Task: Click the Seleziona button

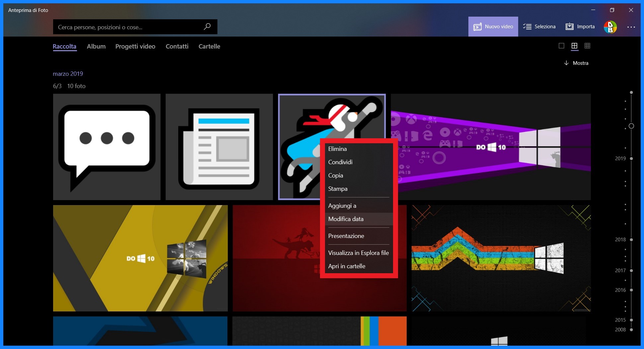Action: 539,27
